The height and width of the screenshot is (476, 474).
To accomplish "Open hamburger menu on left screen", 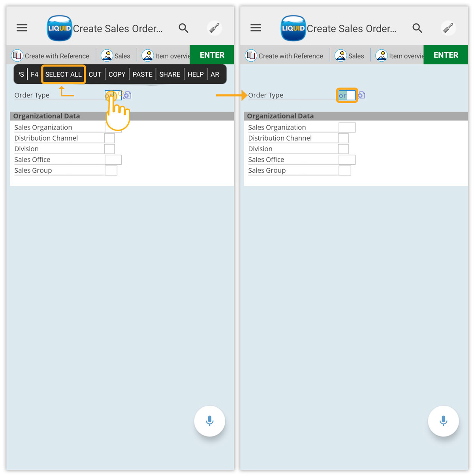I will [22, 28].
